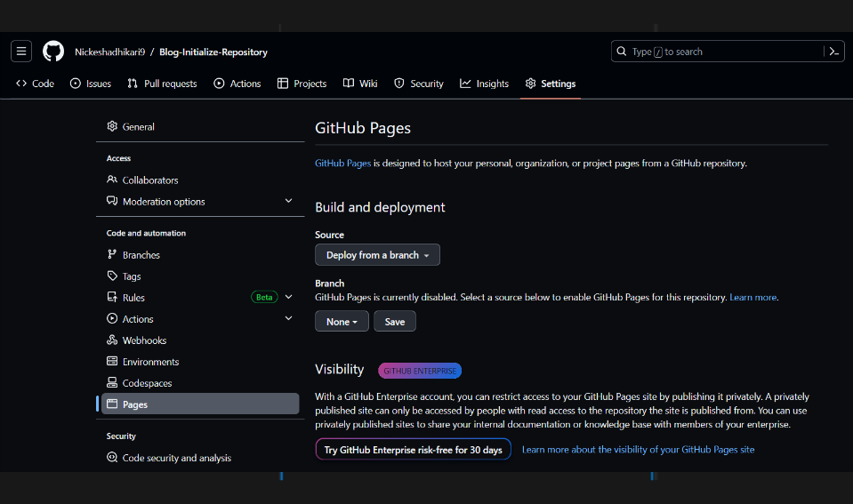
Task: Click the 'Source' label
Action: pos(329,235)
